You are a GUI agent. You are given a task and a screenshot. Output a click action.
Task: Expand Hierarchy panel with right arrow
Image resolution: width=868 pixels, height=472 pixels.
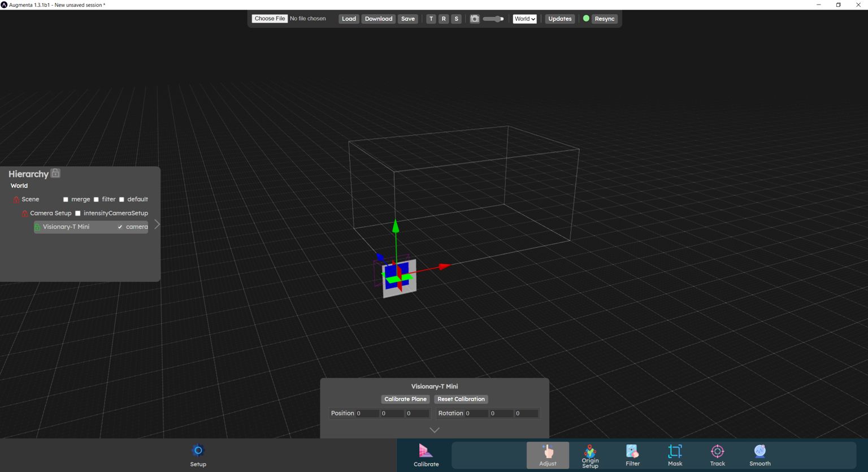coord(157,224)
